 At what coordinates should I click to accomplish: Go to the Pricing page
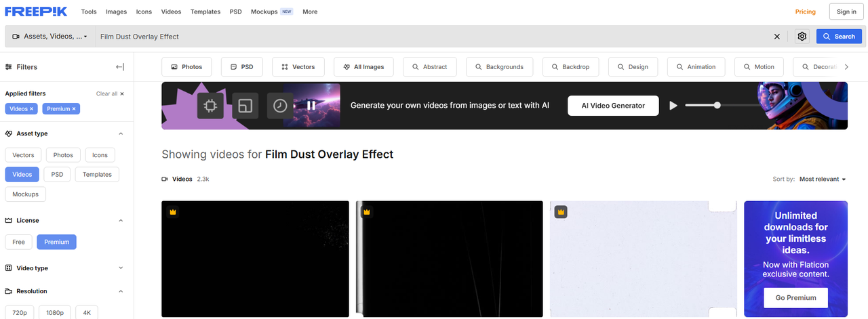(806, 12)
